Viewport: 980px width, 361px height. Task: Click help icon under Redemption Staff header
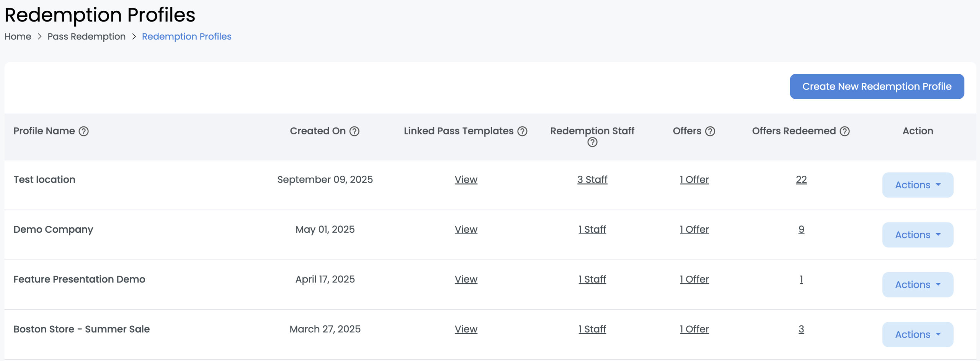[592, 142]
